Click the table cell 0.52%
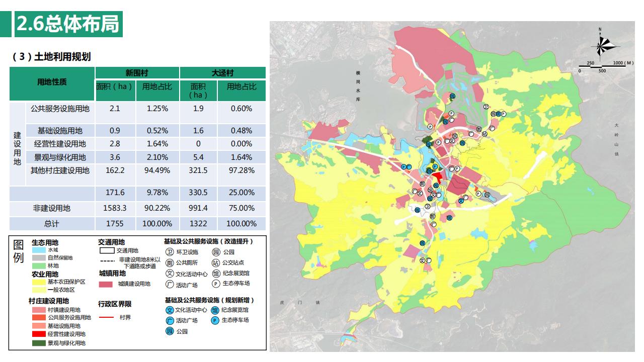 click(x=157, y=131)
